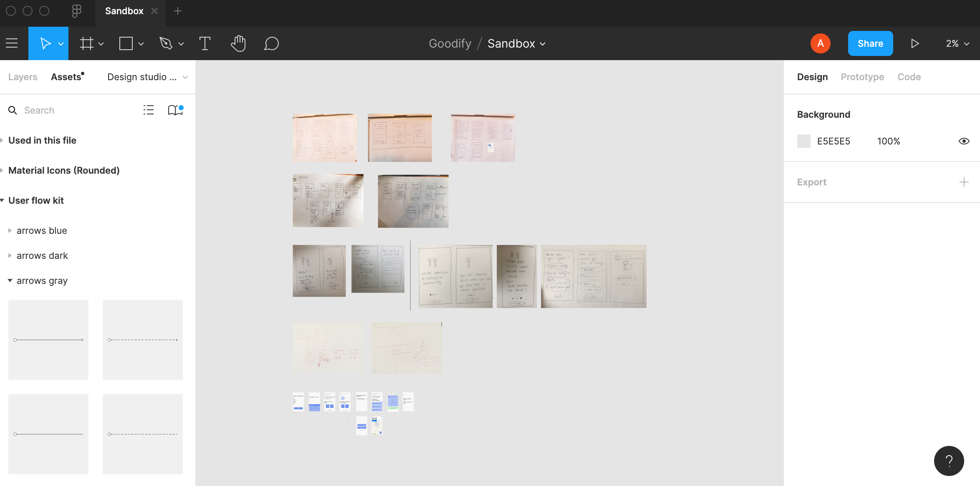Viewport: 980px width, 486px height.
Task: Switch assets to list view
Action: coord(149,110)
